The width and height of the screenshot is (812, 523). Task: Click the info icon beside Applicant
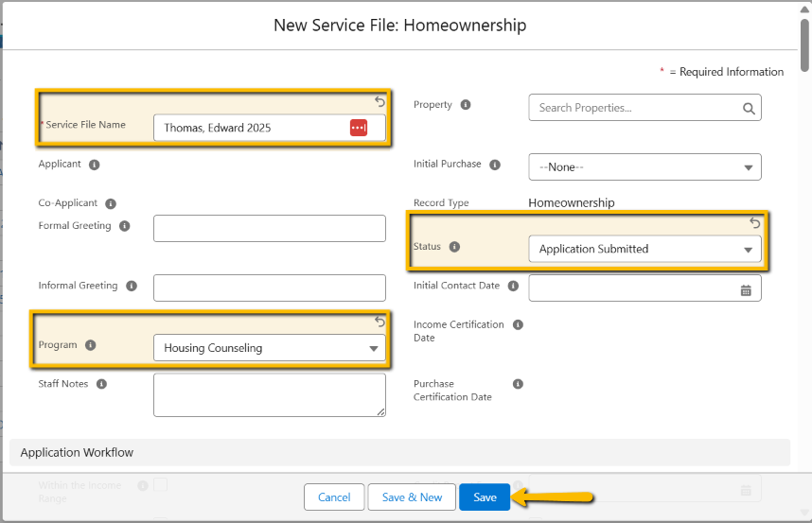point(94,165)
